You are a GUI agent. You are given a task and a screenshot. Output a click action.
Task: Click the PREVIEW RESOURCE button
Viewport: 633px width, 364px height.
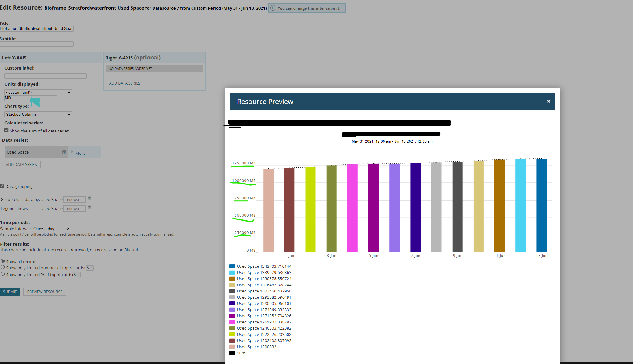pos(45,292)
